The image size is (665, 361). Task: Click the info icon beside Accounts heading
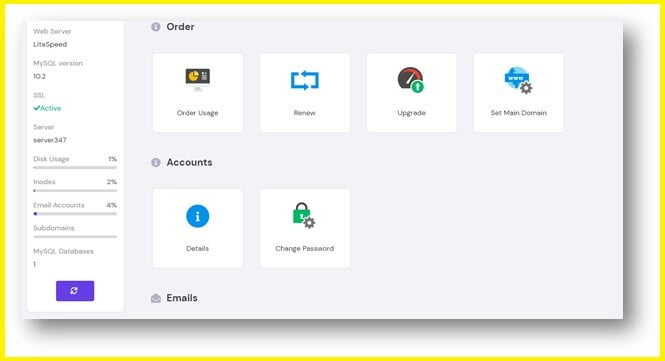point(156,162)
